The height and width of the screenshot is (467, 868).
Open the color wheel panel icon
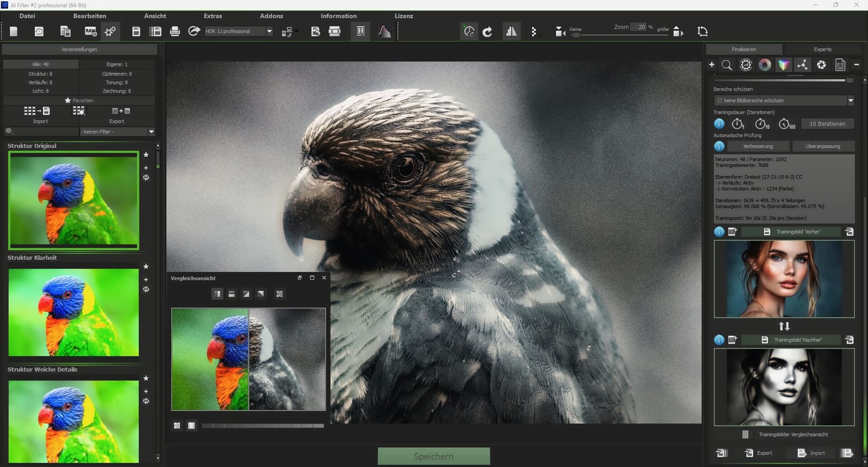point(764,65)
